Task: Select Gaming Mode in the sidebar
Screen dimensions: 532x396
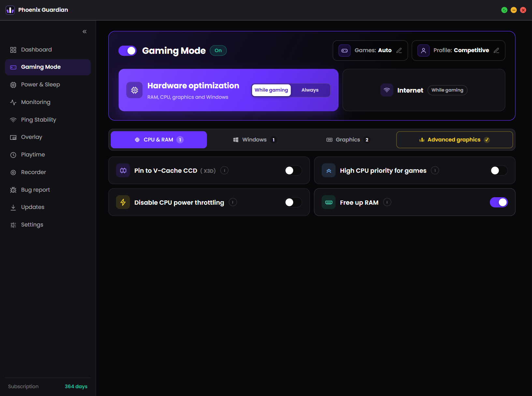Action: [48, 67]
